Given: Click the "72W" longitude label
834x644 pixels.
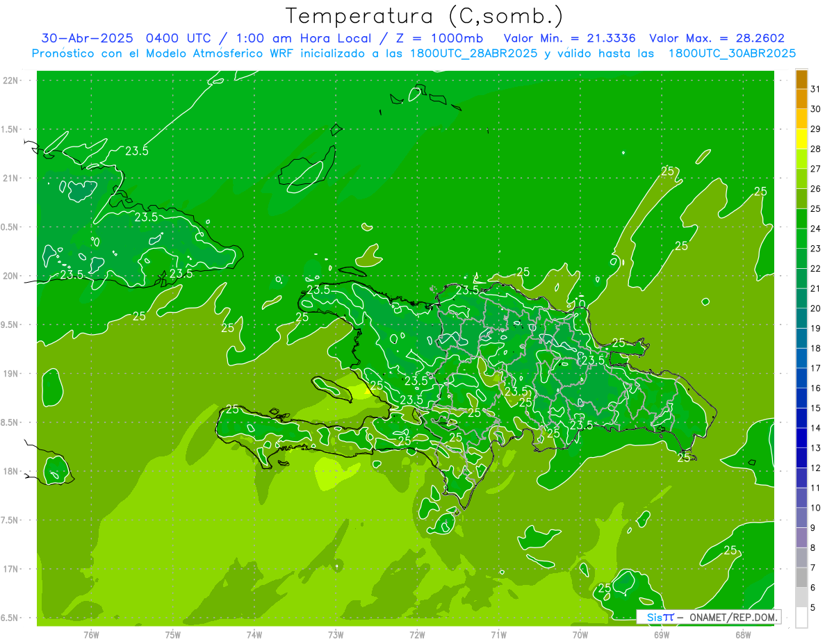Looking at the screenshot, I should tap(417, 634).
